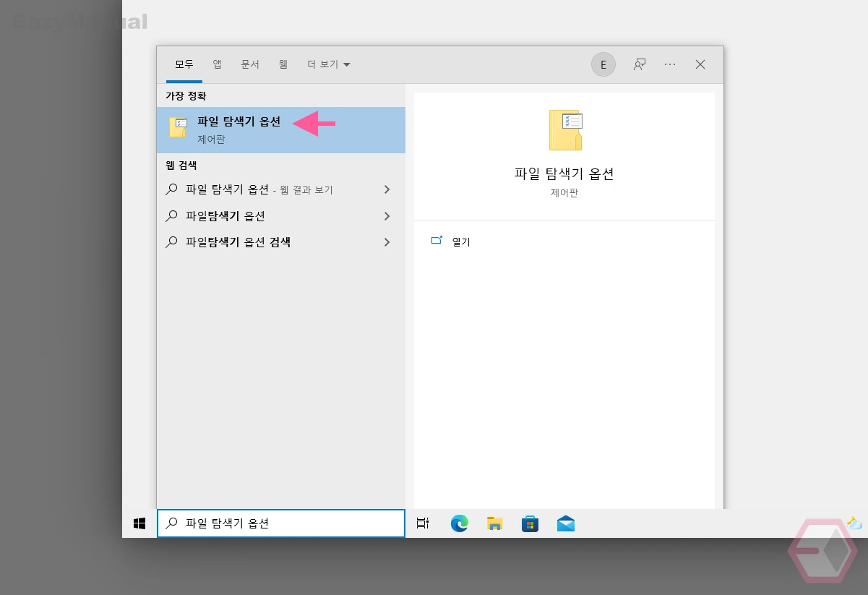Close the search panel
868x595 pixels.
(700, 64)
